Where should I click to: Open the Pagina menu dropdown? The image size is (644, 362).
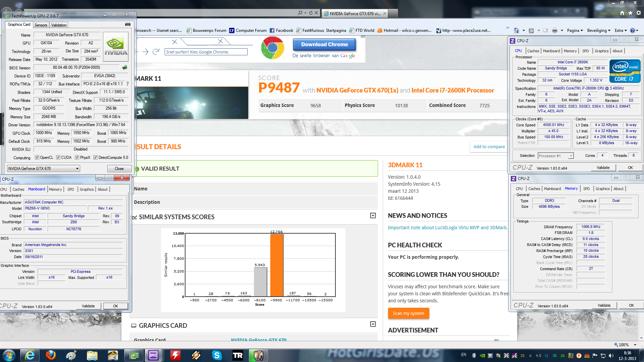[x=575, y=31]
